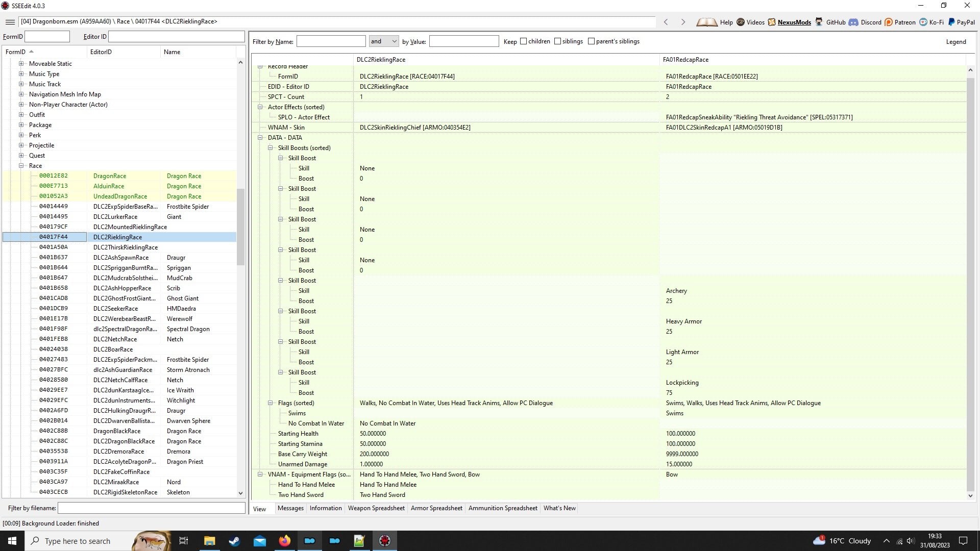The image size is (980, 551).
Task: Expand Non-Player Character node
Action: click(21, 105)
